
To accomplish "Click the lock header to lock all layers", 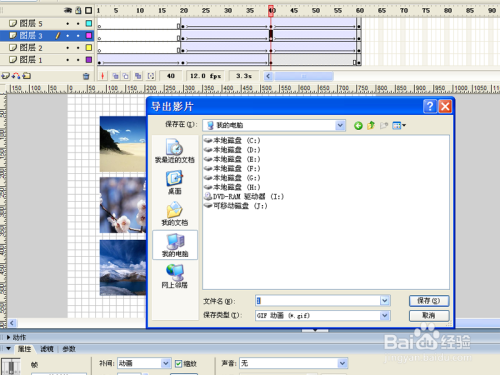I will 78,10.
